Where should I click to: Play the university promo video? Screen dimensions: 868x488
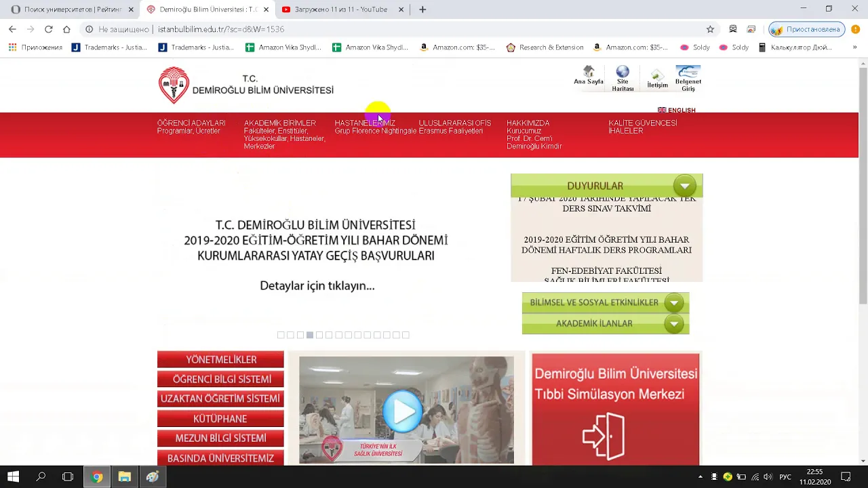point(403,411)
